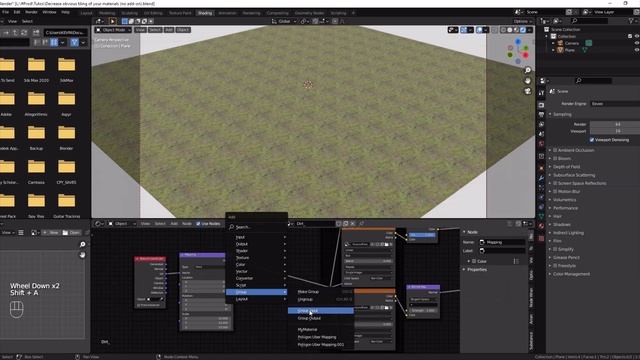Click the file browser parent directory icon
The image size is (640, 360).
pyautogui.click(x=15, y=32)
